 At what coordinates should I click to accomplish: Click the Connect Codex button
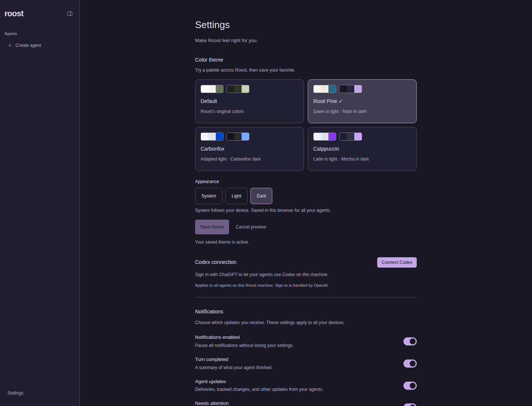point(397,262)
